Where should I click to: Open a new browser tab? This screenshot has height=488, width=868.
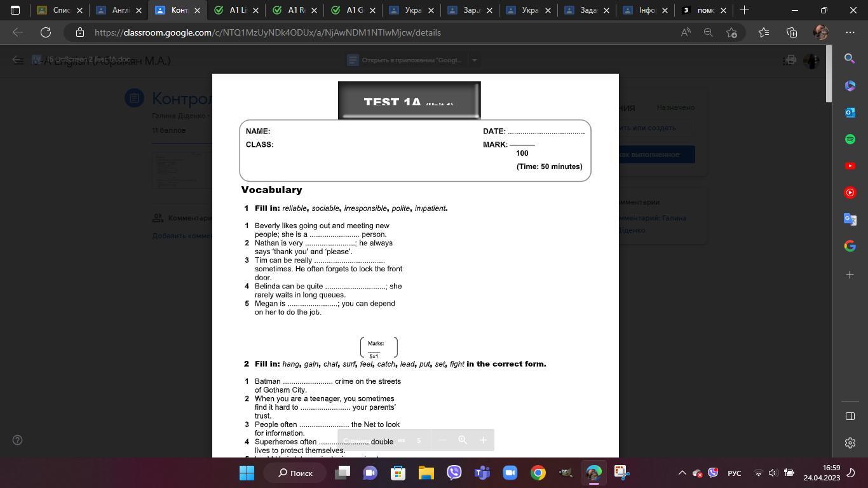[x=744, y=10]
